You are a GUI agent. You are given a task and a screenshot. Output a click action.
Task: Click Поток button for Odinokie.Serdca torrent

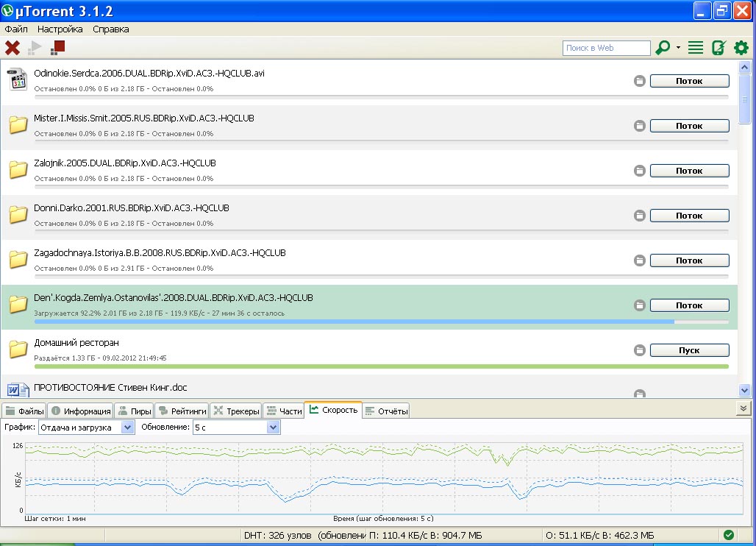coord(690,81)
